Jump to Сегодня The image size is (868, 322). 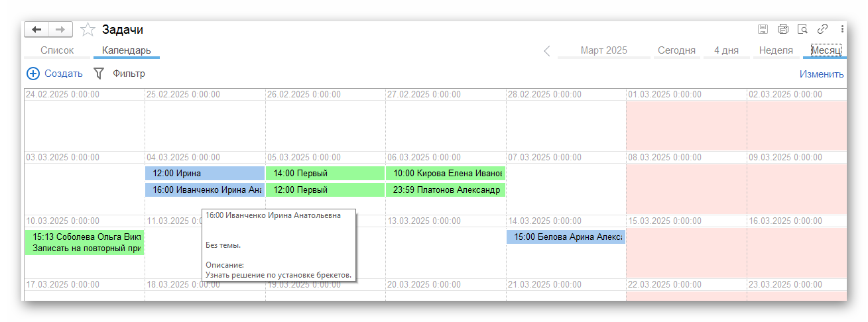(x=676, y=50)
